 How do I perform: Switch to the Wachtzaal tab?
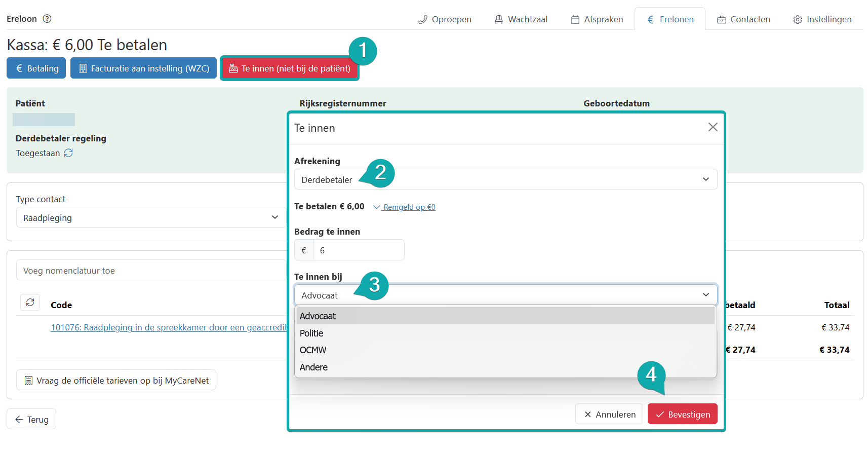[x=521, y=19]
